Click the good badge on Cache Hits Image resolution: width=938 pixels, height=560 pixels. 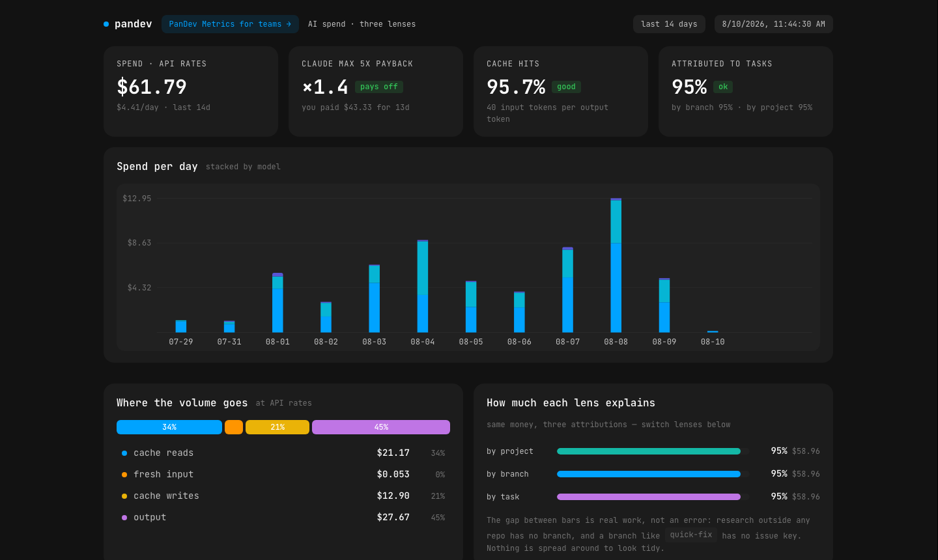tap(566, 87)
